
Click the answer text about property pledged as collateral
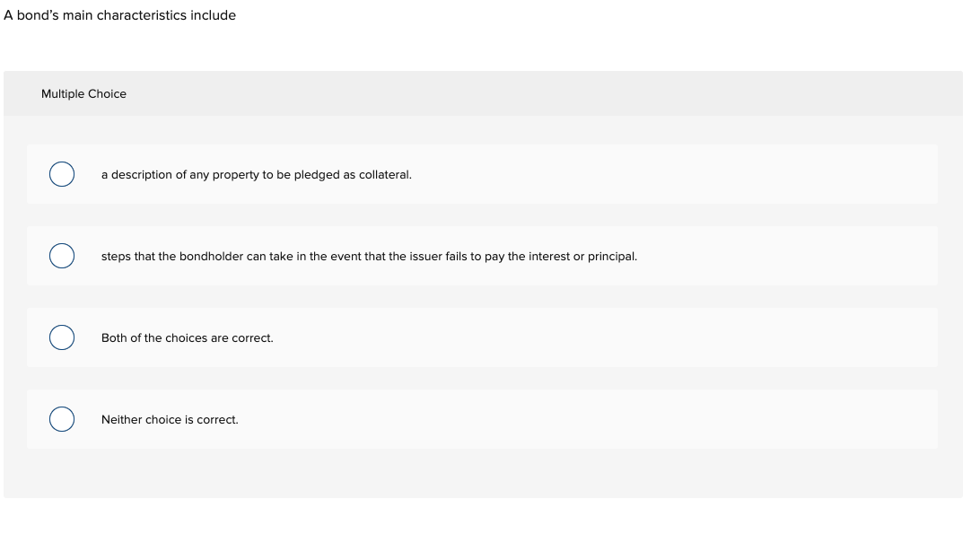[x=257, y=175]
